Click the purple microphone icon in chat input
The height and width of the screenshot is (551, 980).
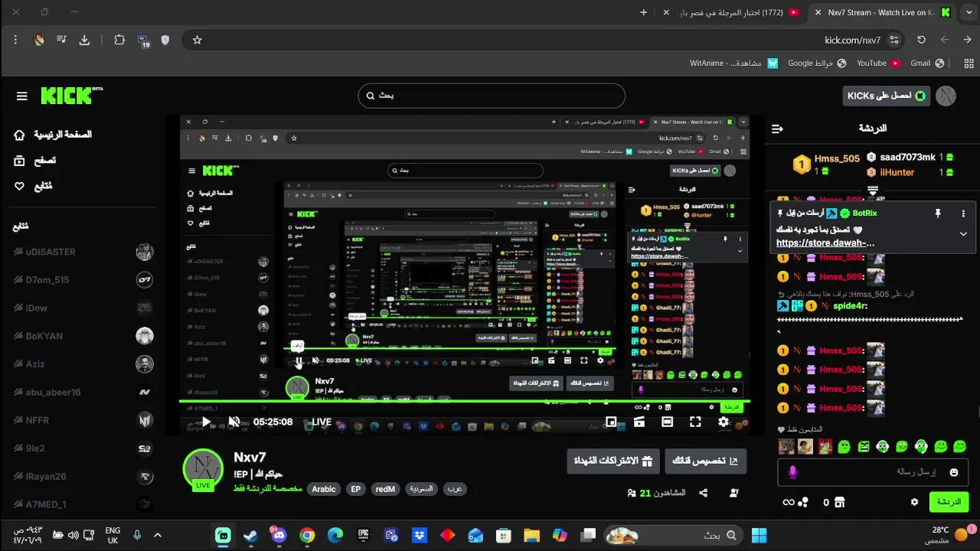(x=792, y=472)
